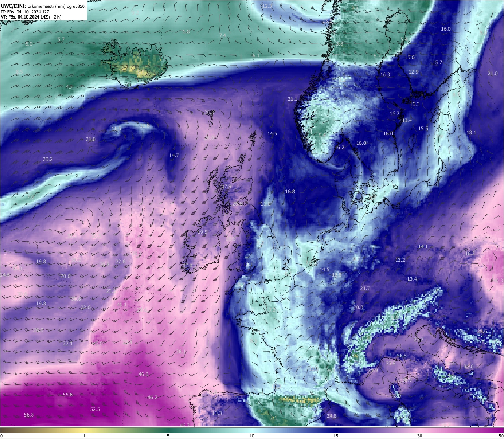Click the 6.8 value label

tap(186, 31)
